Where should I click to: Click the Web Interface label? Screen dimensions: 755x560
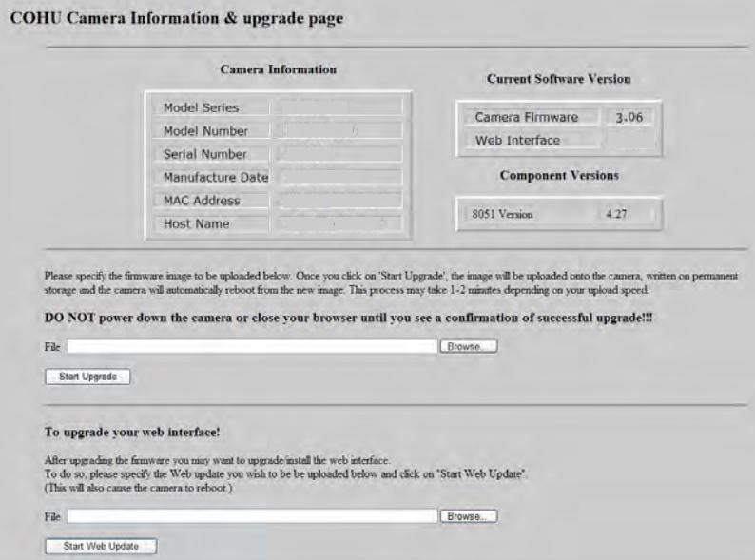coord(517,140)
